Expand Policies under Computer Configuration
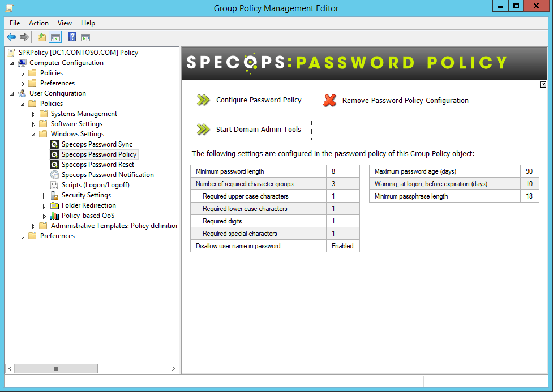 (23, 74)
